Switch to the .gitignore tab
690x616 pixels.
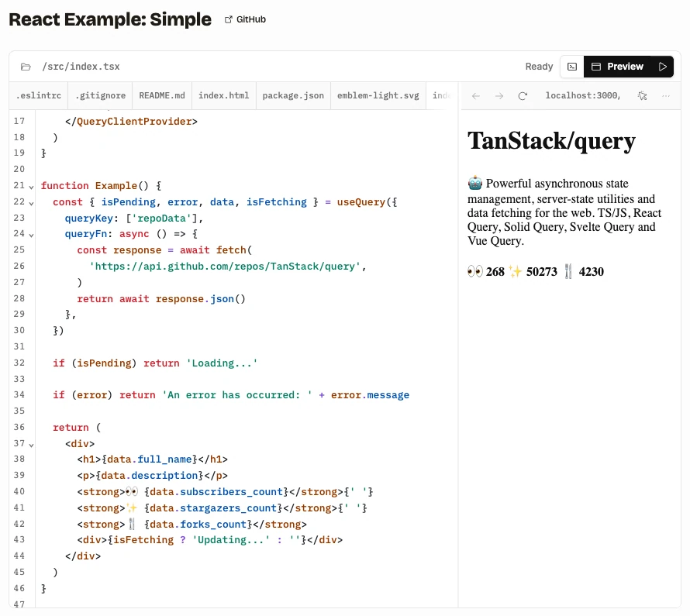pos(100,95)
